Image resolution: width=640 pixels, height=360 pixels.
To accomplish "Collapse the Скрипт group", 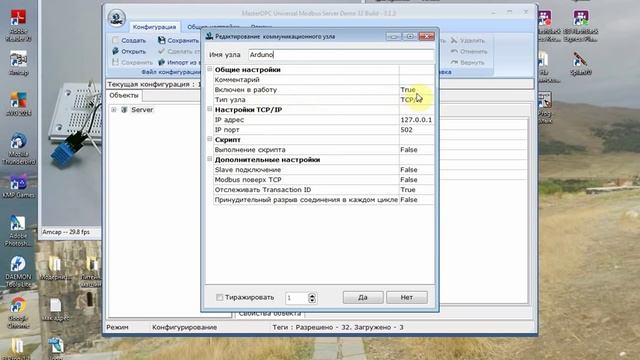I will tap(210, 139).
